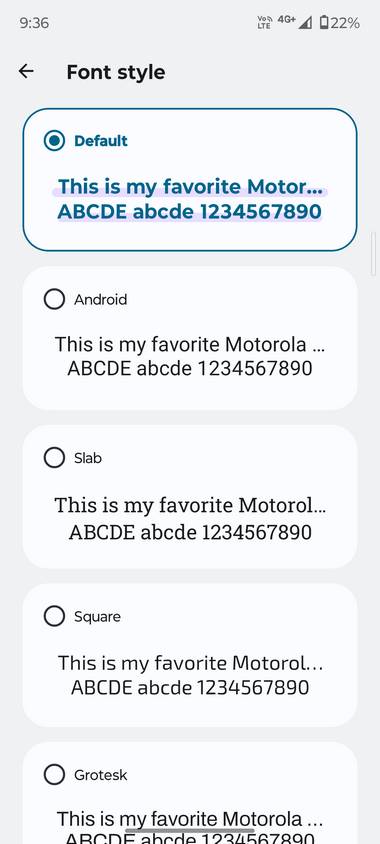Tap the mobile signal strength icon
380x844 pixels.
click(x=305, y=23)
